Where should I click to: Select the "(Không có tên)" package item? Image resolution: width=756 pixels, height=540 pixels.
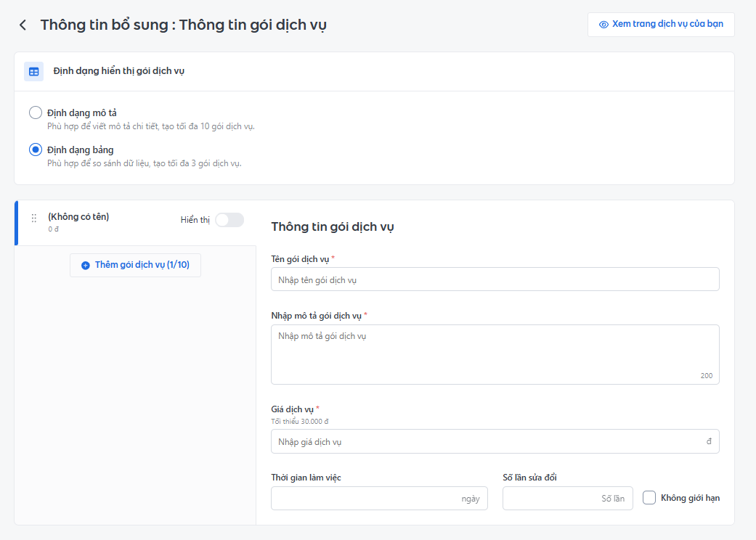(x=78, y=216)
